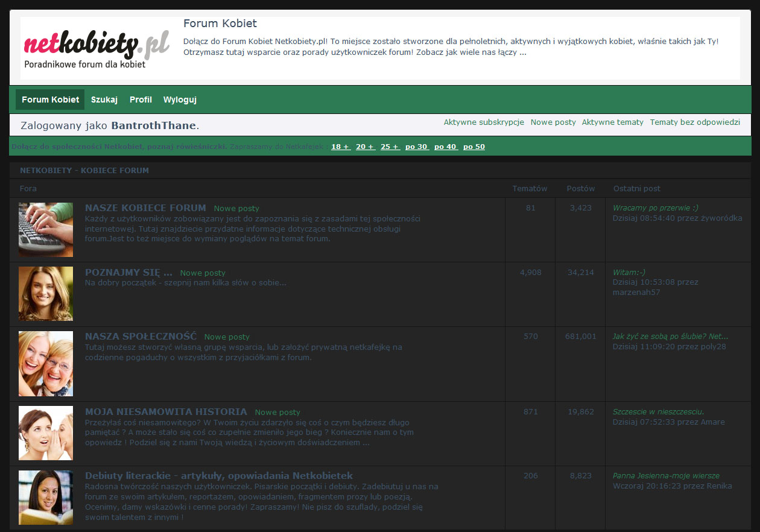This screenshot has height=532, width=760.
Task: Click the 'NETKOBIETY - KOBIECE FORUM' category heading
Action: tap(84, 170)
